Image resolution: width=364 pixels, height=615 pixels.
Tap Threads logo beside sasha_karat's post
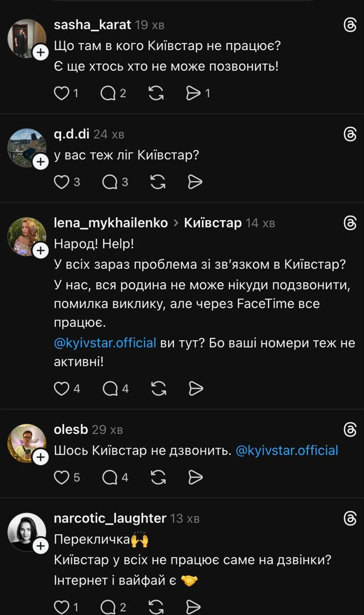[x=350, y=25]
